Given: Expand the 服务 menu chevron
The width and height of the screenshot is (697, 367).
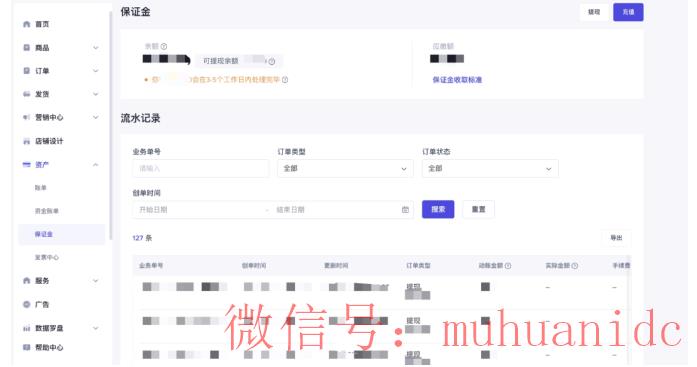Looking at the screenshot, I should (x=96, y=280).
